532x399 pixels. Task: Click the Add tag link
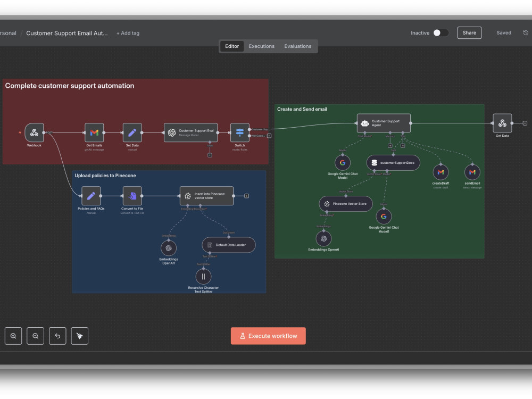tap(128, 33)
